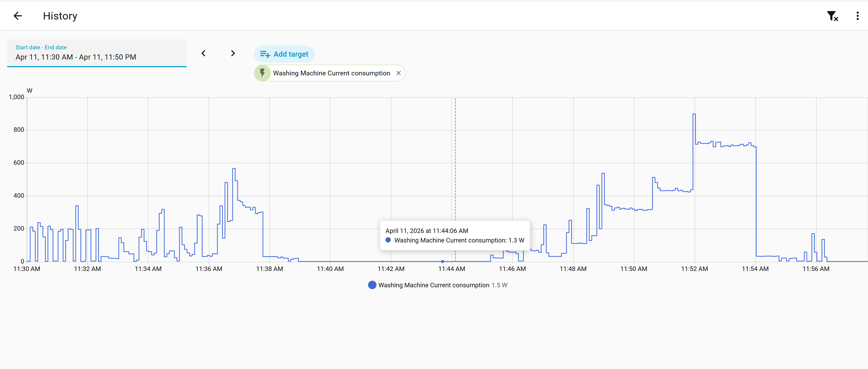Viewport: 868px width, 369px height.
Task: Click the Washing Machine Current consumption chip label
Action: 331,73
